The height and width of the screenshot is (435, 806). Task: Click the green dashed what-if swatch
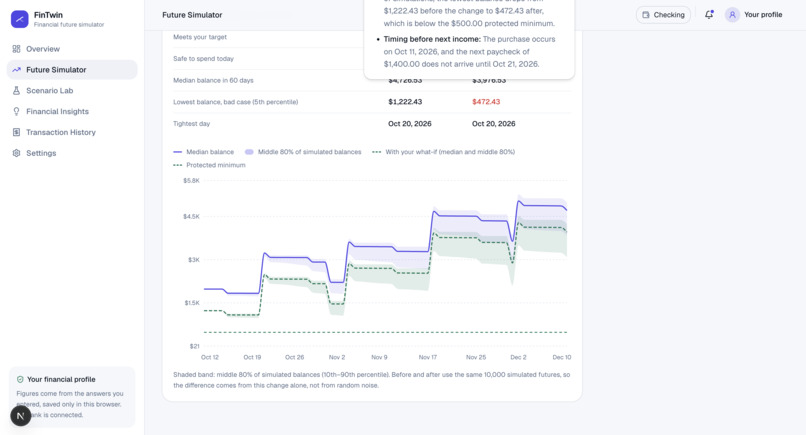click(377, 152)
